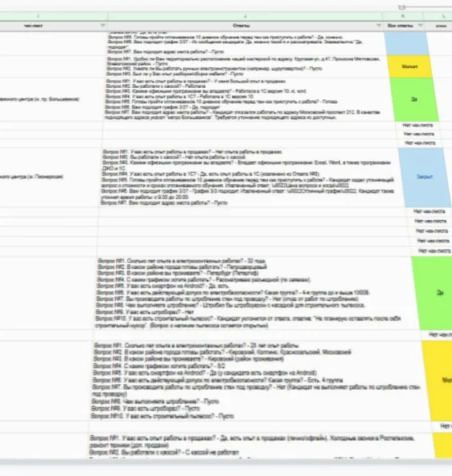Select the green Да cell in the Большевиков row
Image resolution: width=452 pixels, height=476 pixels.
tap(414, 99)
